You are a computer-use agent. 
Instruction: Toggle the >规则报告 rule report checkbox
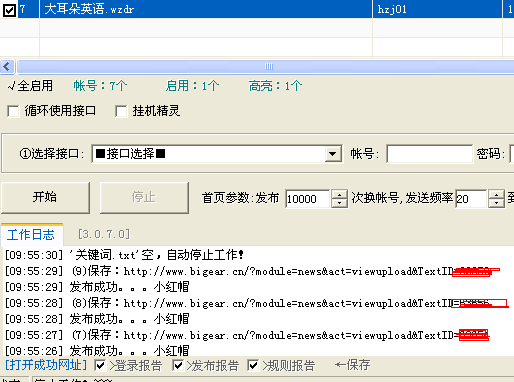click(253, 365)
